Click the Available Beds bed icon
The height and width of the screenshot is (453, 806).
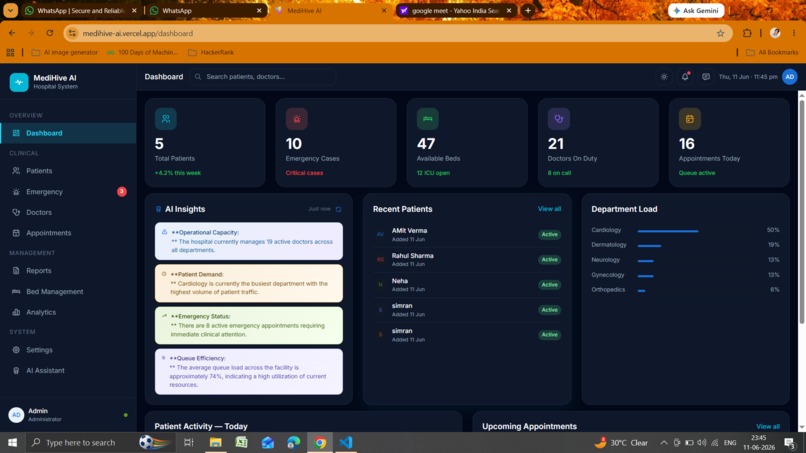428,119
